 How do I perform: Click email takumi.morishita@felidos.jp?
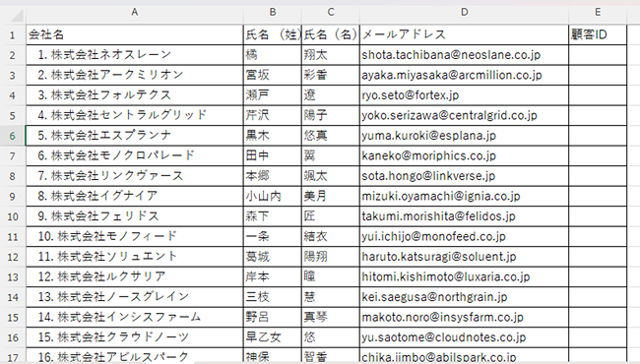(464, 216)
